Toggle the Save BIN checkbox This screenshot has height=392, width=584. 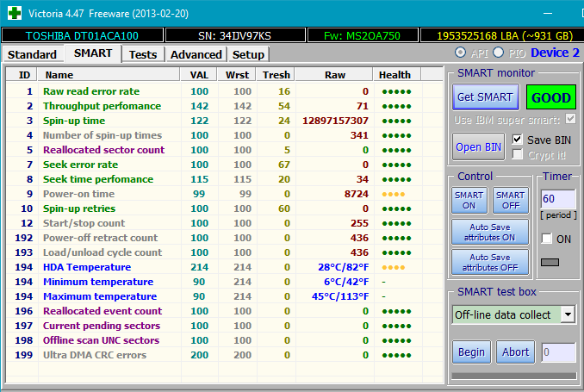click(517, 140)
